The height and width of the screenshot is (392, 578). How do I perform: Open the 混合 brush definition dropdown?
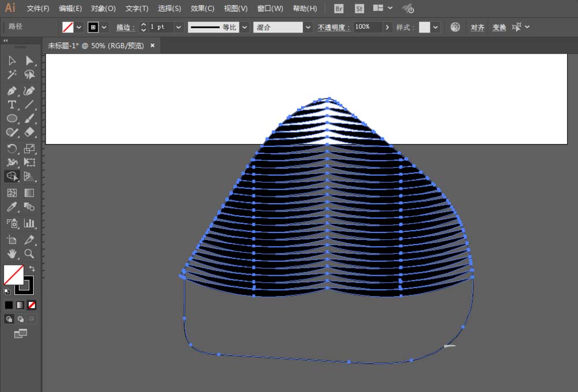[x=307, y=27]
